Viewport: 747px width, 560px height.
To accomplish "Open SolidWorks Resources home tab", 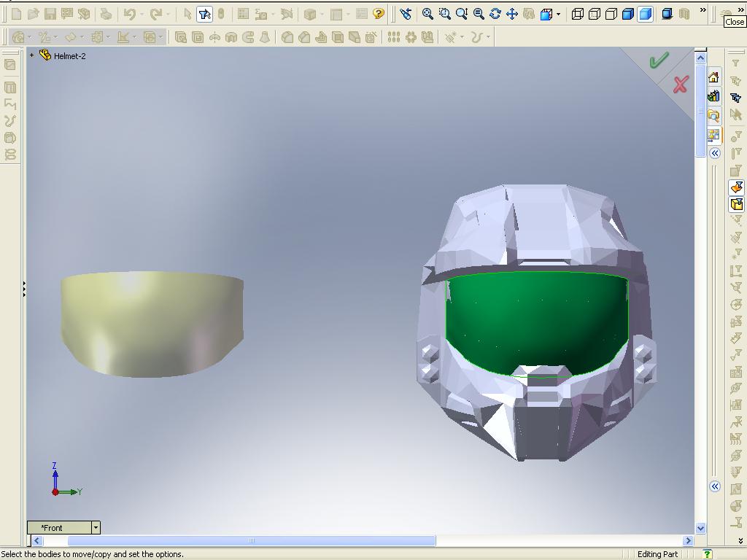I will pos(713,77).
